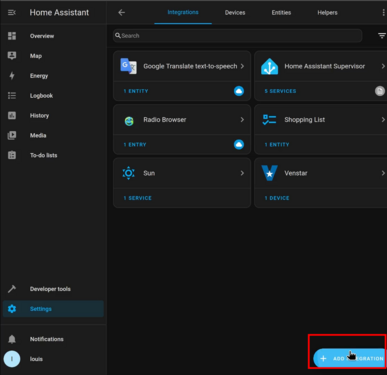This screenshot has height=375, width=387.
Task: Click the back arrow icon
Action: click(122, 13)
